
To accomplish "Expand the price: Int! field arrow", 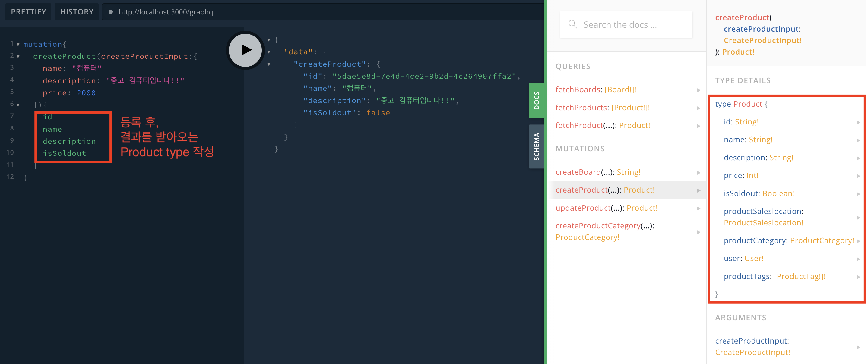I will point(858,176).
